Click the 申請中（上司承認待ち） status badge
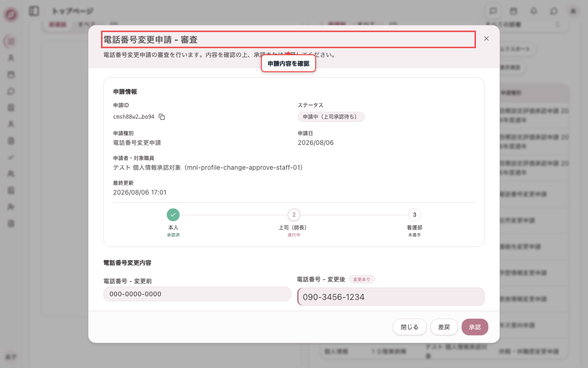This screenshot has height=368, width=588. (x=331, y=117)
